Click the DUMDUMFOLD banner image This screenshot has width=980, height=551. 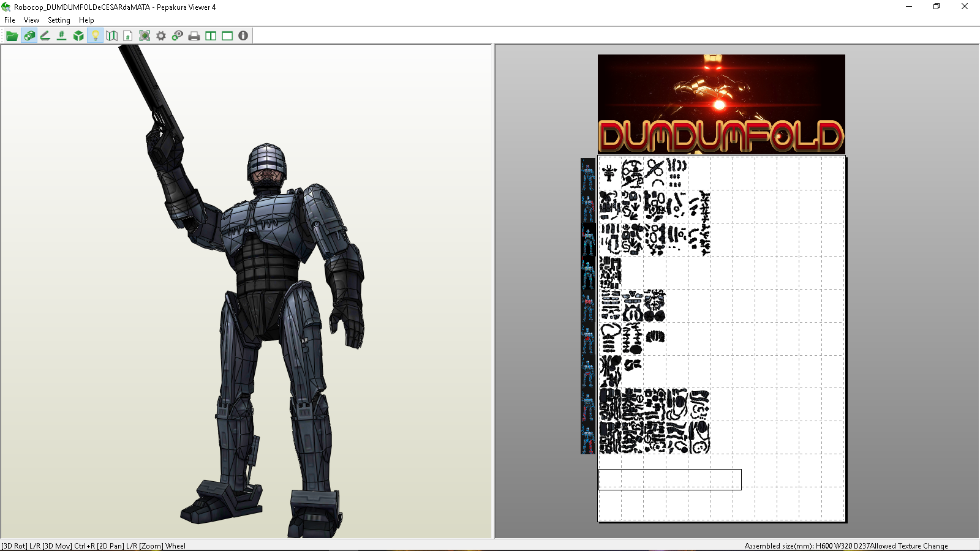(722, 104)
